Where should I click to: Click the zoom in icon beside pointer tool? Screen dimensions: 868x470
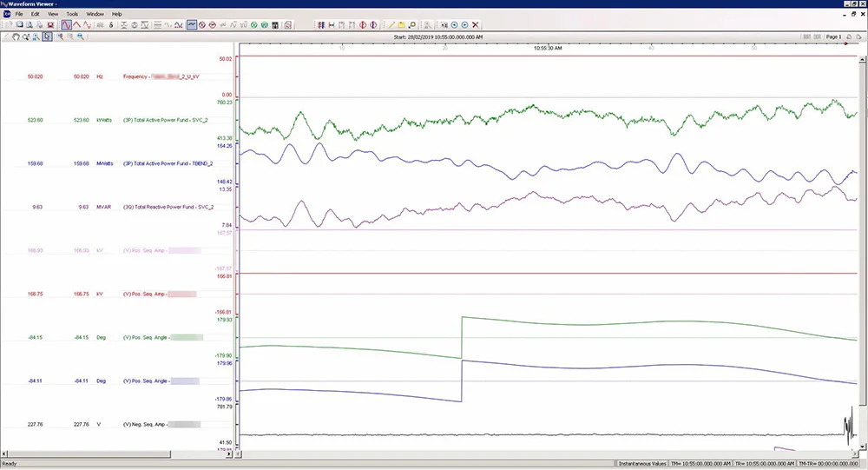[x=60, y=36]
